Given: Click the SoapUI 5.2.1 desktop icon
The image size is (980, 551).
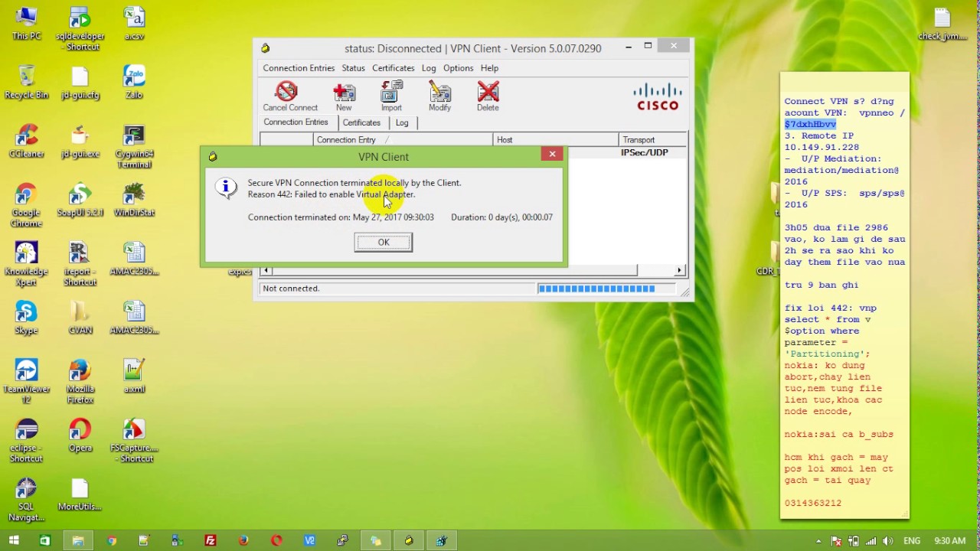Looking at the screenshot, I should point(80,200).
